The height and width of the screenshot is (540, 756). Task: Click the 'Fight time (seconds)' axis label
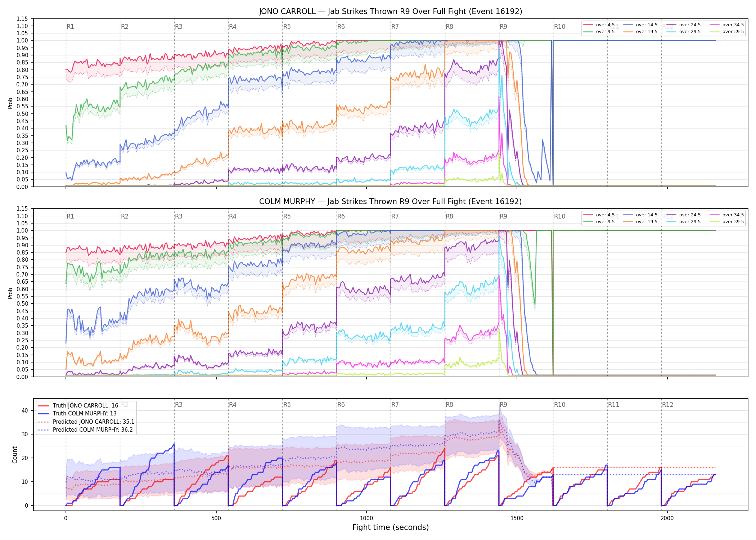[391, 527]
